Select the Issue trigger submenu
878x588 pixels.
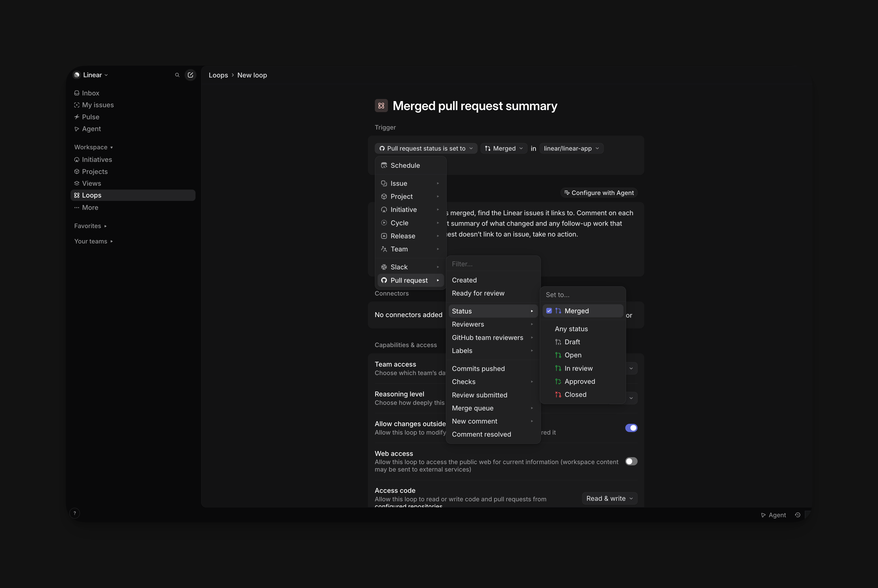tap(410, 183)
